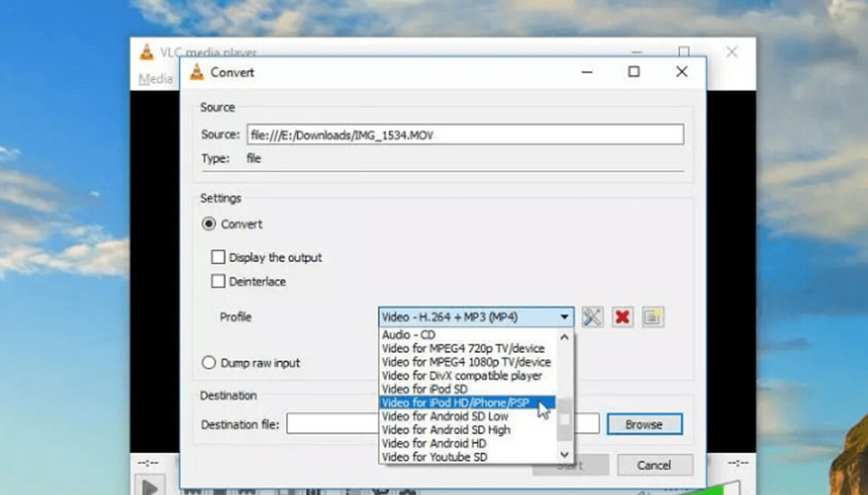Choose Video for iPod SD profile
Screen dimensions: 868x495
pos(468,389)
